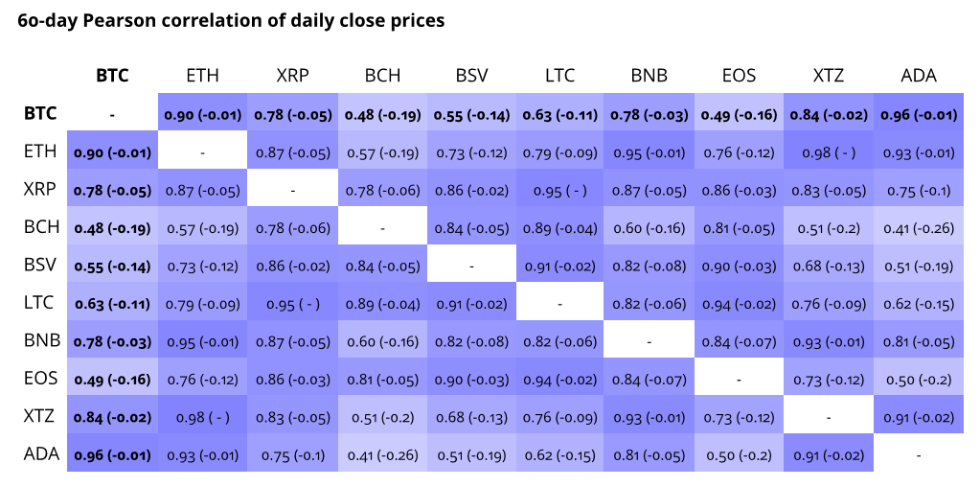Select the BNB row, ETH column cell
Viewport: 980px width, 487px height.
(202, 341)
